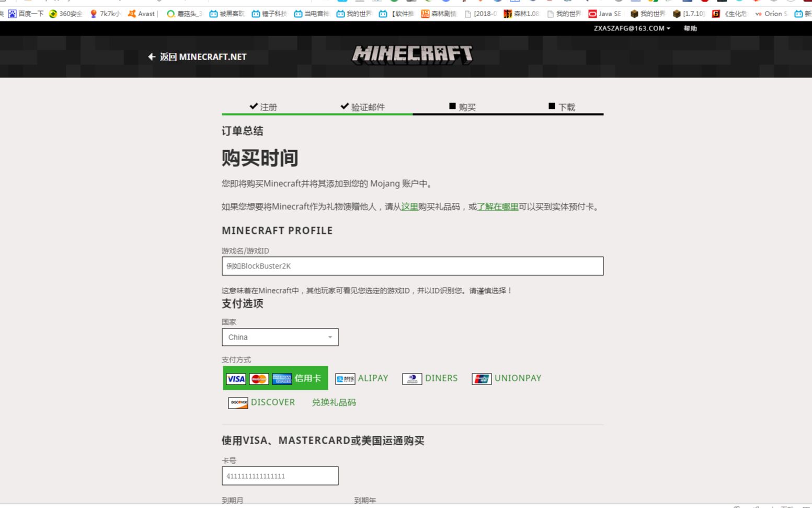Click the 订单总结 heading text
The height and width of the screenshot is (508, 812).
tap(242, 131)
